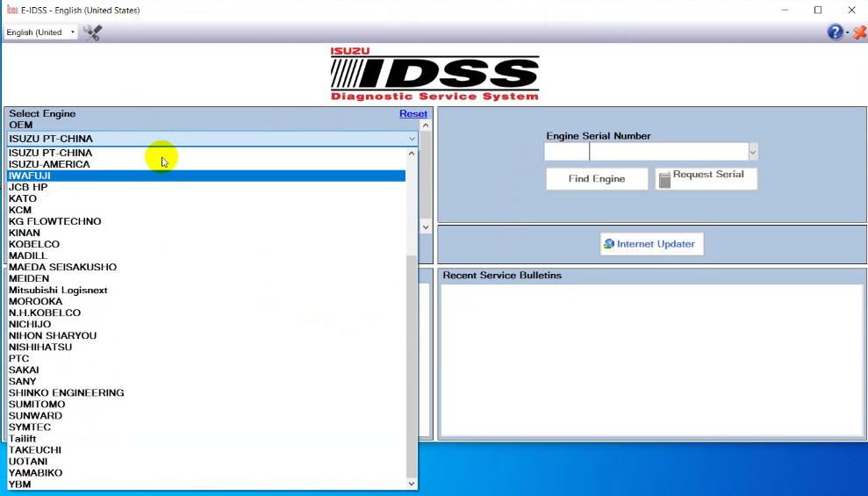This screenshot has width=868, height=496.
Task: Choose NIHON SHARYOU entry
Action: [206, 336]
